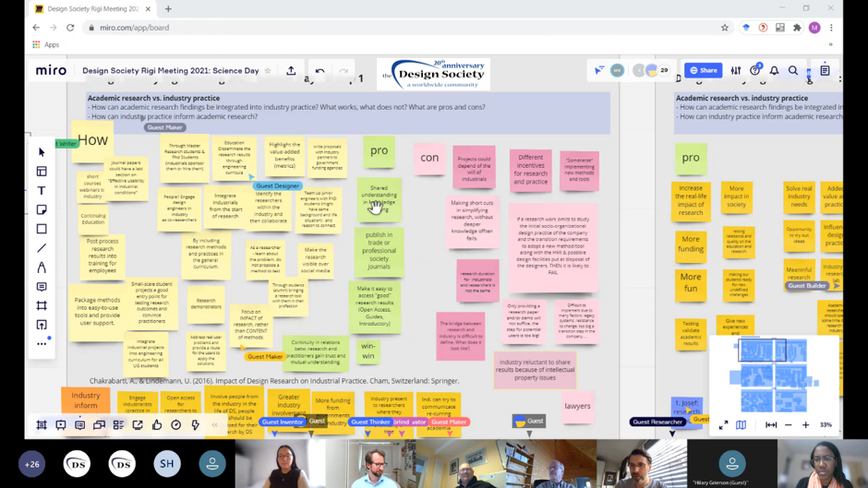The image size is (868, 488).
Task: Start presentation mode from bottom toolbar
Action: point(61,425)
